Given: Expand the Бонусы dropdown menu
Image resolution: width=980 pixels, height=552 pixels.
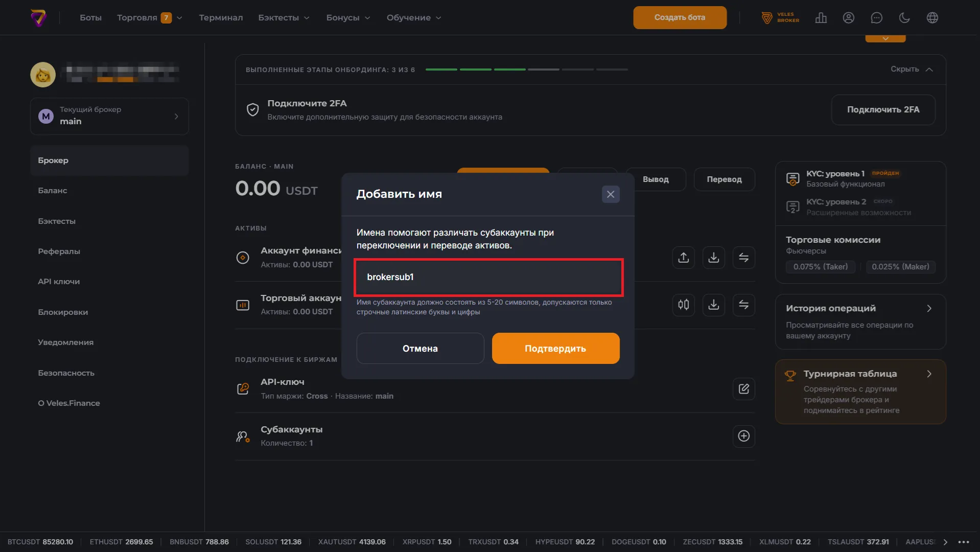Looking at the screenshot, I should click(x=348, y=18).
